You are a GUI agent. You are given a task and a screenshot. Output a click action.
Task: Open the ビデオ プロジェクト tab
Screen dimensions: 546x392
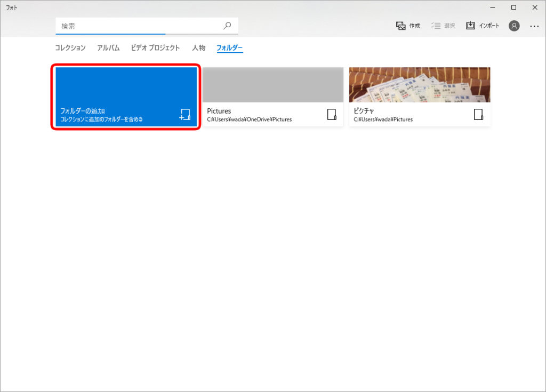tap(155, 48)
